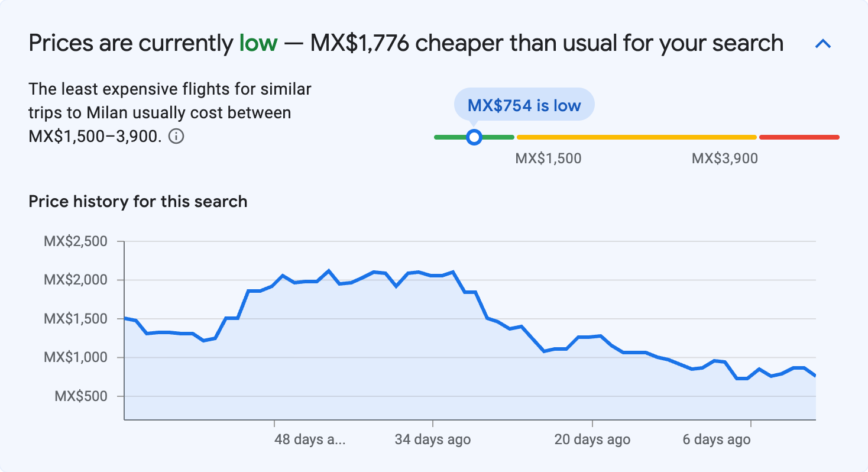
Task: Click the info icon next to price range
Action: (x=177, y=135)
